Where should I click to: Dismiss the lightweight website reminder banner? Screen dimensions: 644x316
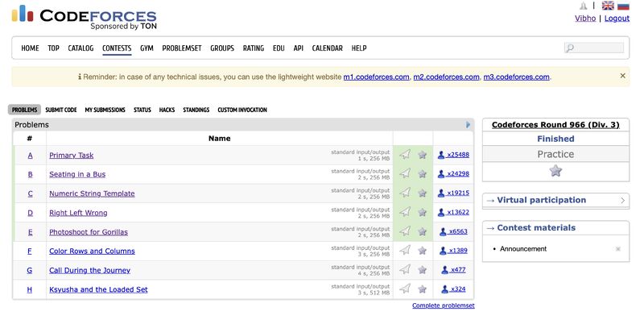tap(622, 76)
